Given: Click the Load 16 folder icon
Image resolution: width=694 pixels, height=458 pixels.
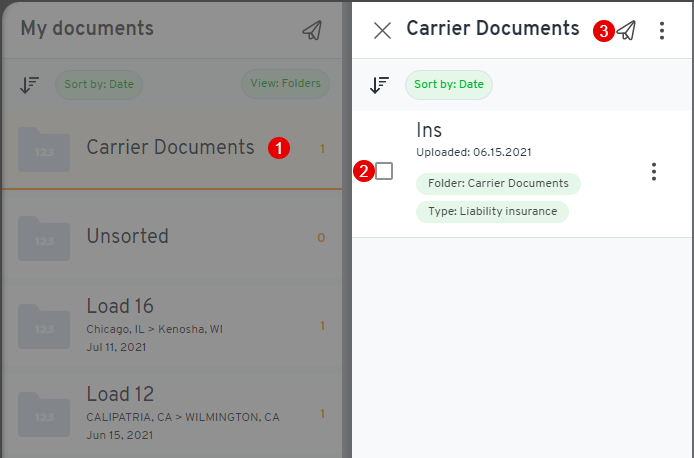Looking at the screenshot, I should (x=44, y=325).
